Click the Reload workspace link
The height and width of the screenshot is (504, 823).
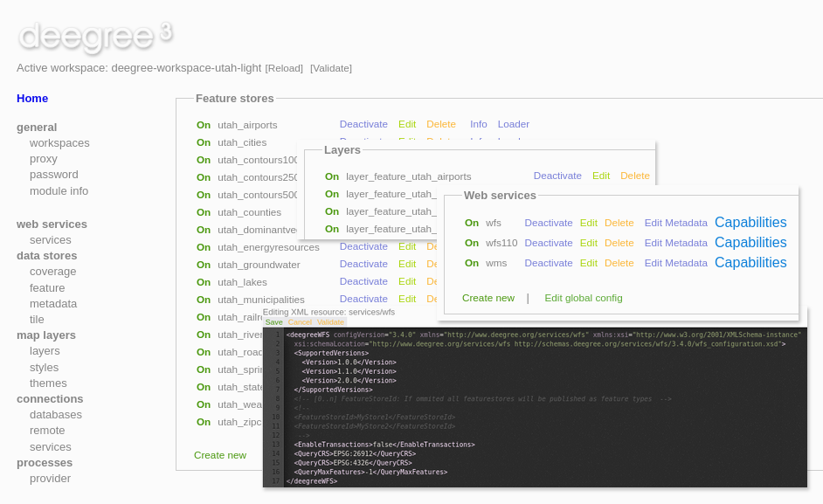(284, 68)
